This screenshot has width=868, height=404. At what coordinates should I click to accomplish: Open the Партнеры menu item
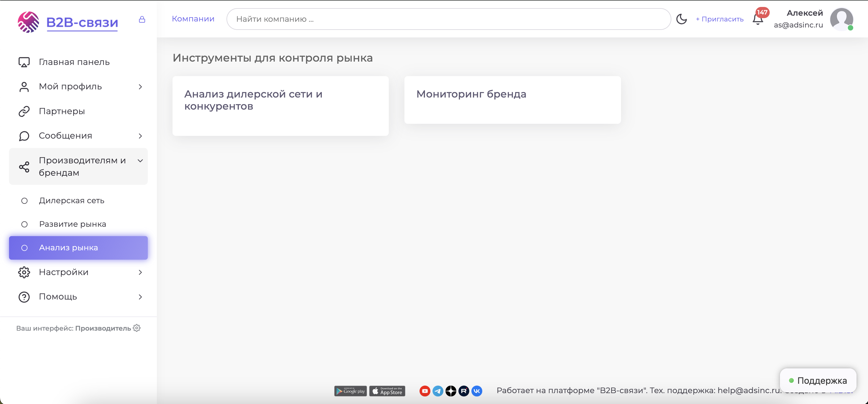(x=62, y=111)
